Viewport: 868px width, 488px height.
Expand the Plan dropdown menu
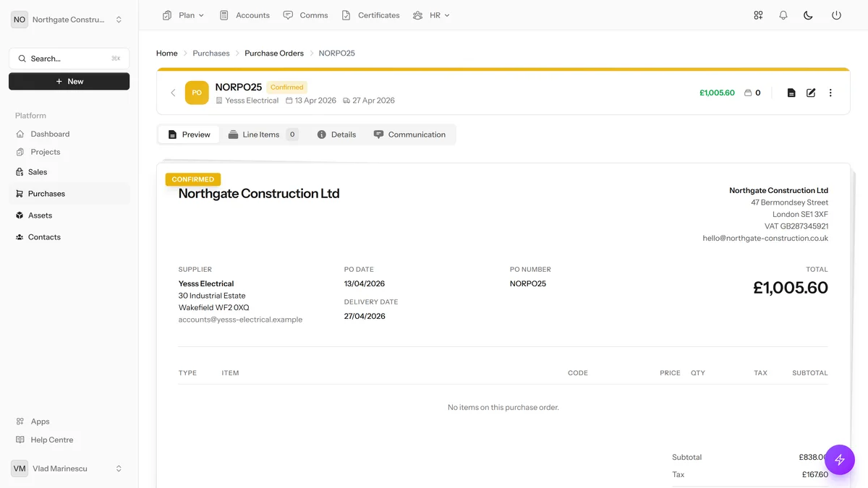[184, 15]
